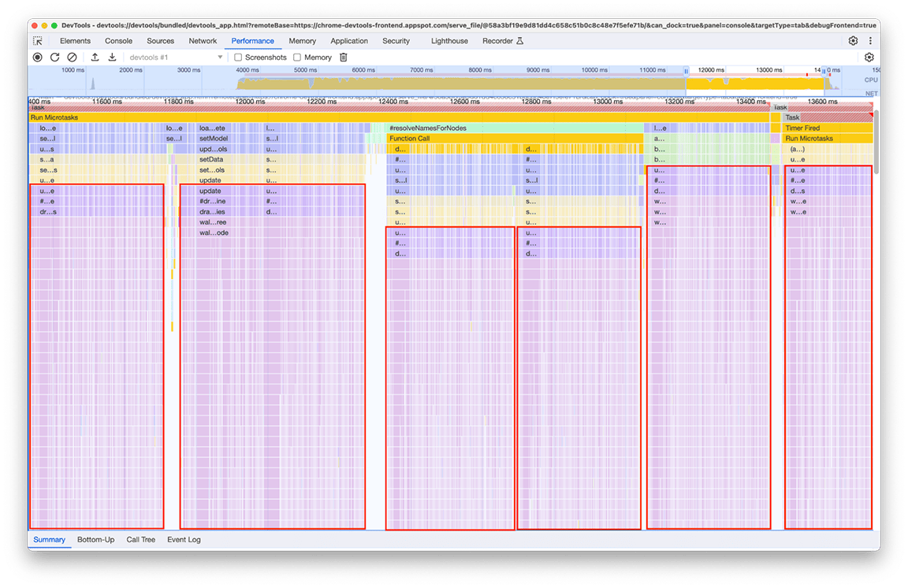Save the profile using download icon

112,57
